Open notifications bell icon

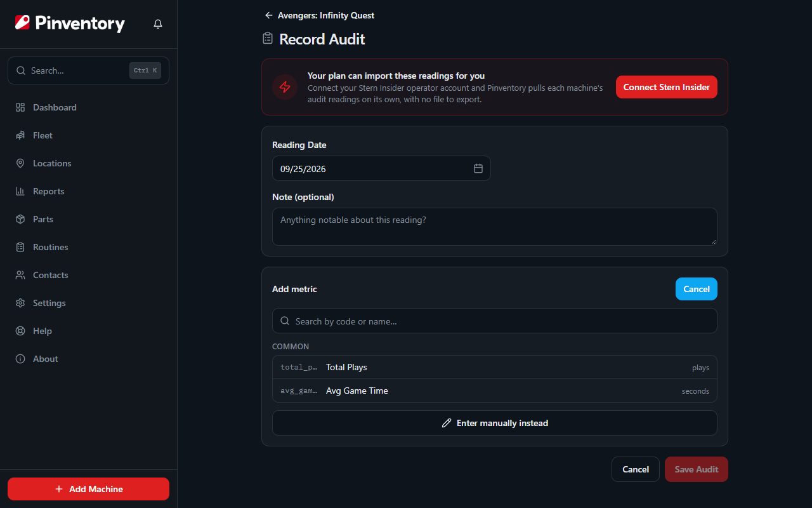[158, 24]
